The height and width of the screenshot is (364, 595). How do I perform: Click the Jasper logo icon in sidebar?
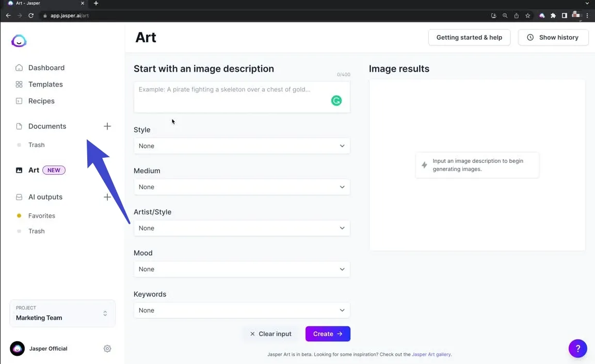[x=19, y=41]
